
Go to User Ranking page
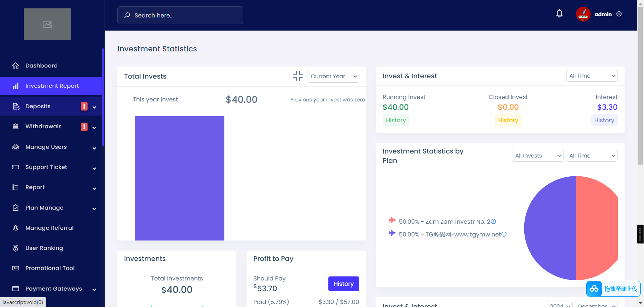point(44,248)
